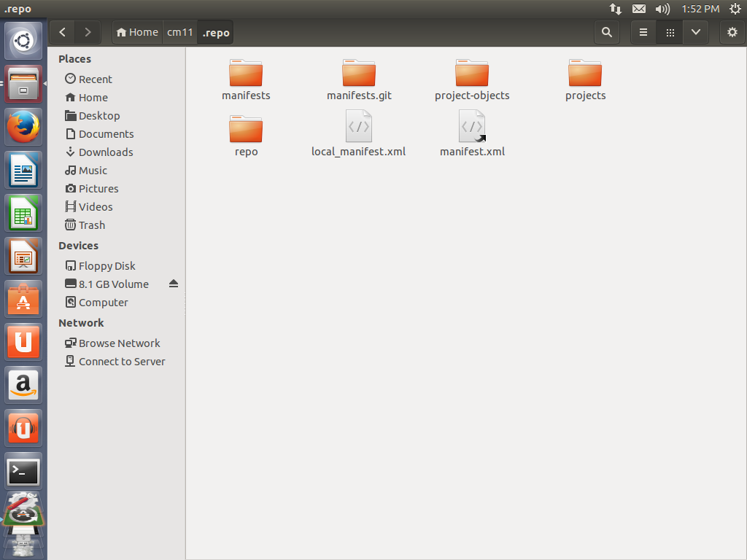Open the Ubuntu Dash launcher
This screenshot has width=747, height=560.
pos(23,41)
